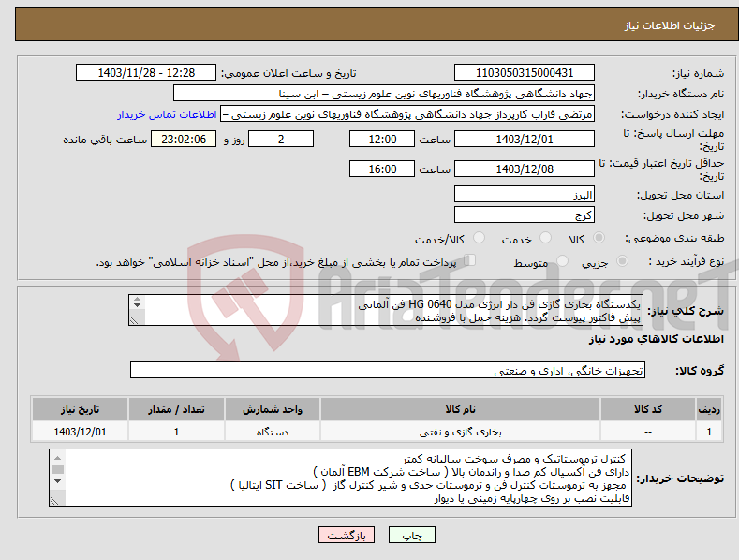This screenshot has width=739, height=560.
Task: Click the table cell date 1403/12/01
Action: coord(81,432)
